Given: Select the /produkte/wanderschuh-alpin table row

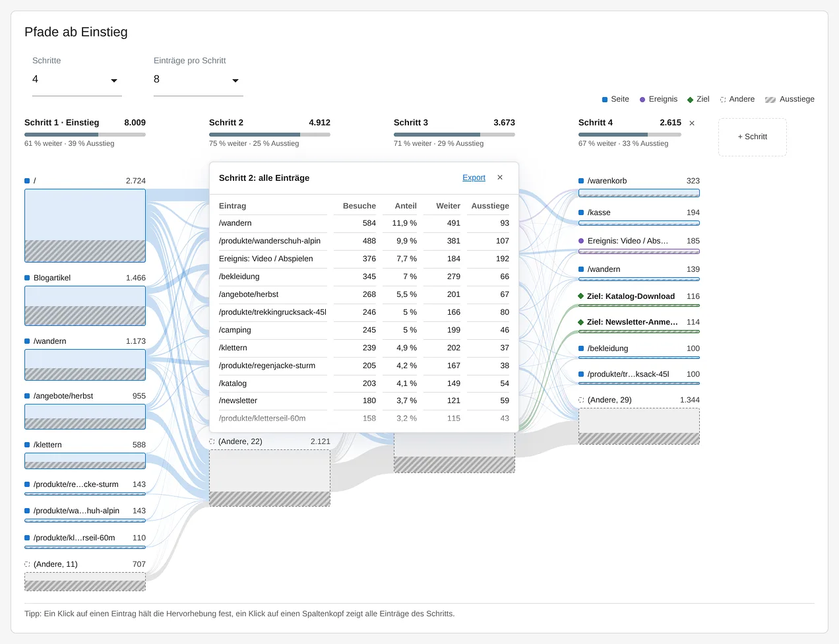Looking at the screenshot, I should [x=364, y=241].
